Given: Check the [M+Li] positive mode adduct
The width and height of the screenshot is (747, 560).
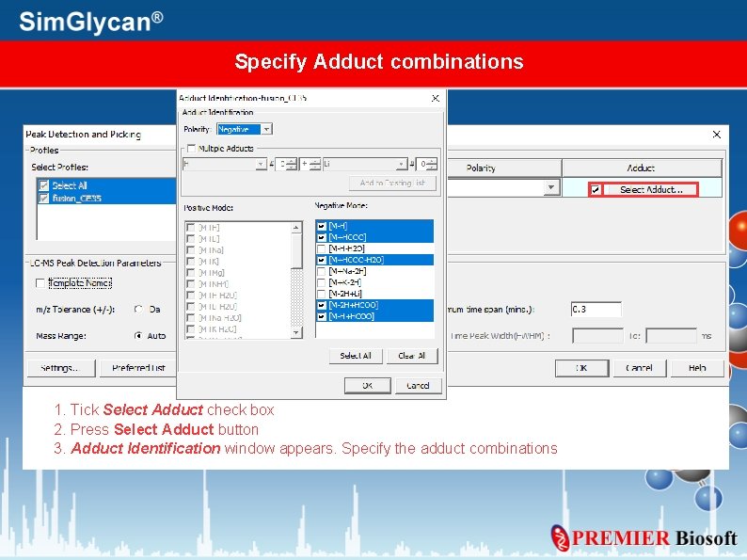Looking at the screenshot, I should [x=191, y=239].
